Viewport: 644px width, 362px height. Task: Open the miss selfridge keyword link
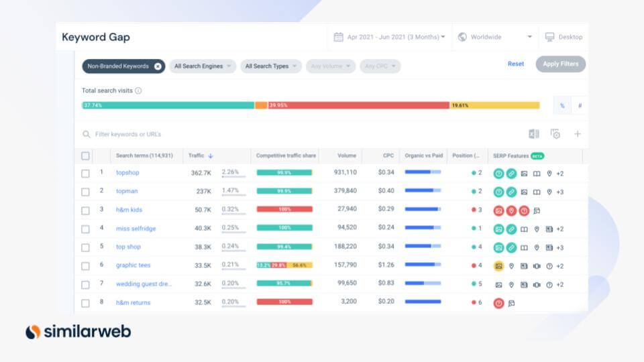tap(136, 228)
